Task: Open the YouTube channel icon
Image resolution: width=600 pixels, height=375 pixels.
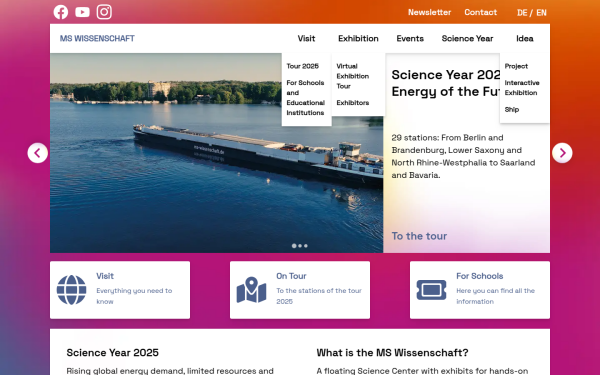Action: 82,12
